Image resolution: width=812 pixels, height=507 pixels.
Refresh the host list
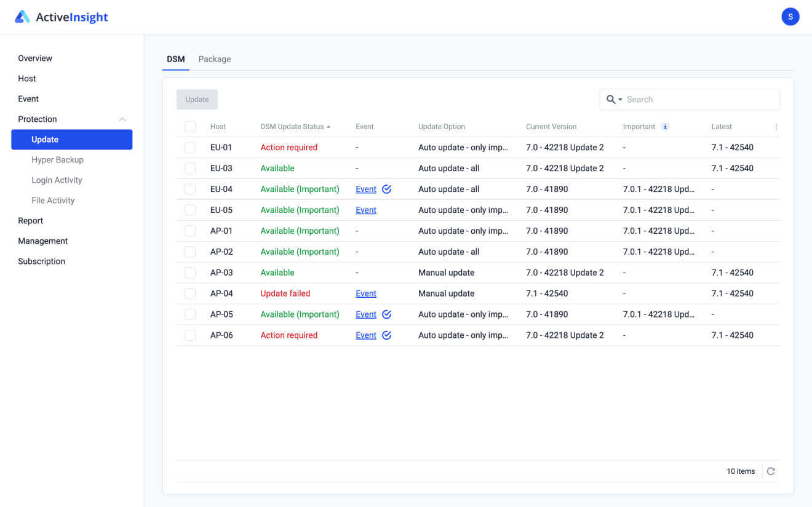pos(771,471)
